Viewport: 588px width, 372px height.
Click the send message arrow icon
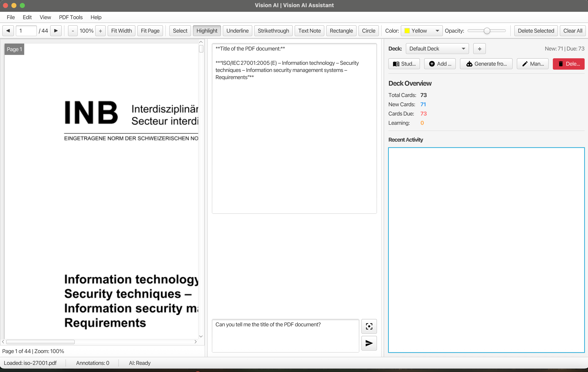pyautogui.click(x=369, y=343)
